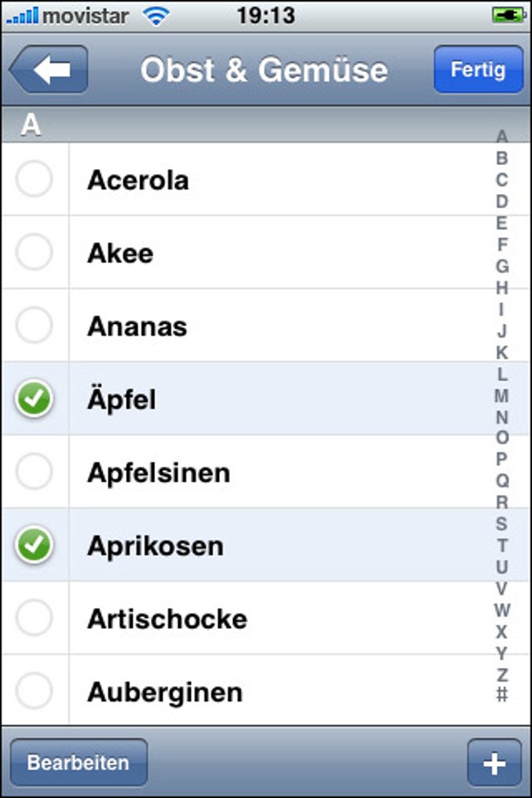Tap the Obst & Gemüse title
Viewport: 532px width, 798px height.
[x=264, y=70]
